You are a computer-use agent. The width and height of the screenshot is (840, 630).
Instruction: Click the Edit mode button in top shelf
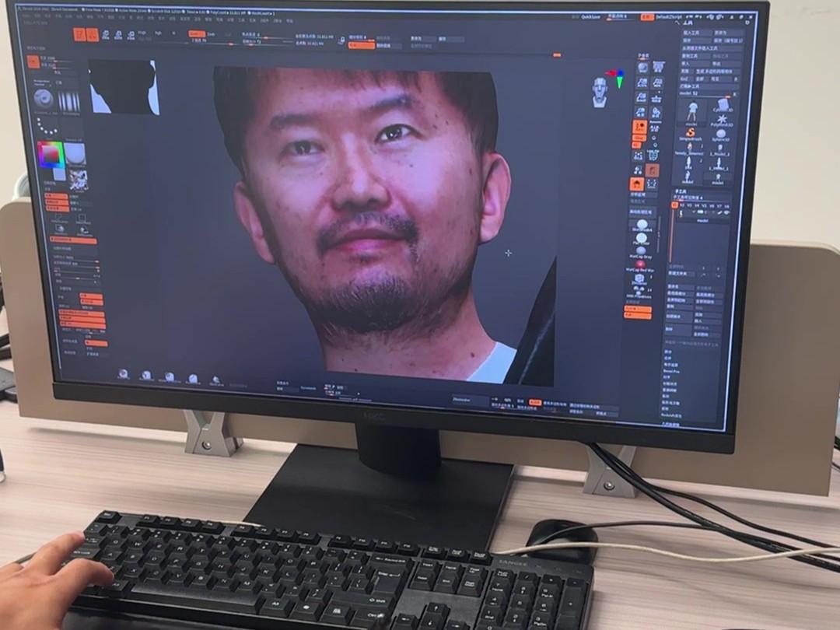point(79,34)
